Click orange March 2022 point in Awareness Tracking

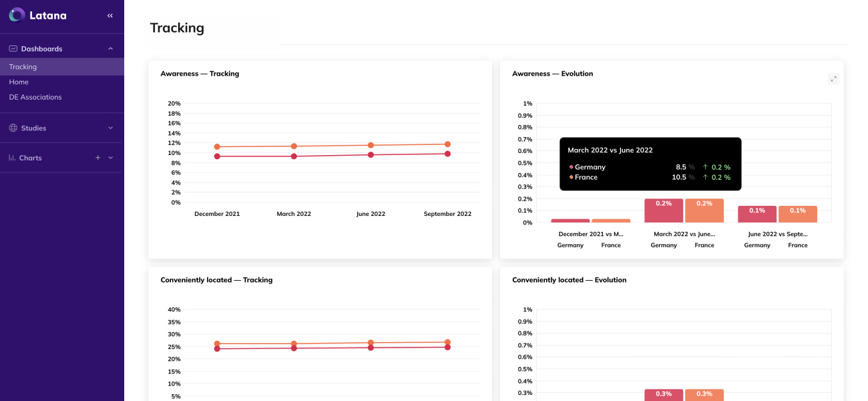tap(294, 146)
